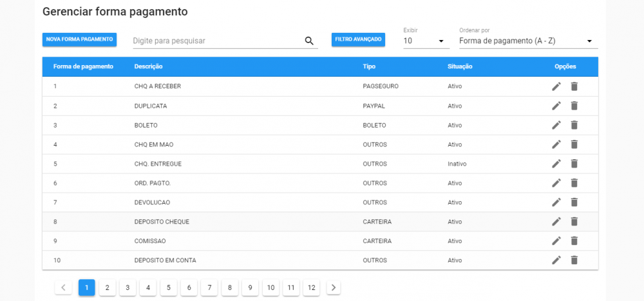Go to page 5 in pagination
This screenshot has height=301, width=644.
[x=168, y=287]
